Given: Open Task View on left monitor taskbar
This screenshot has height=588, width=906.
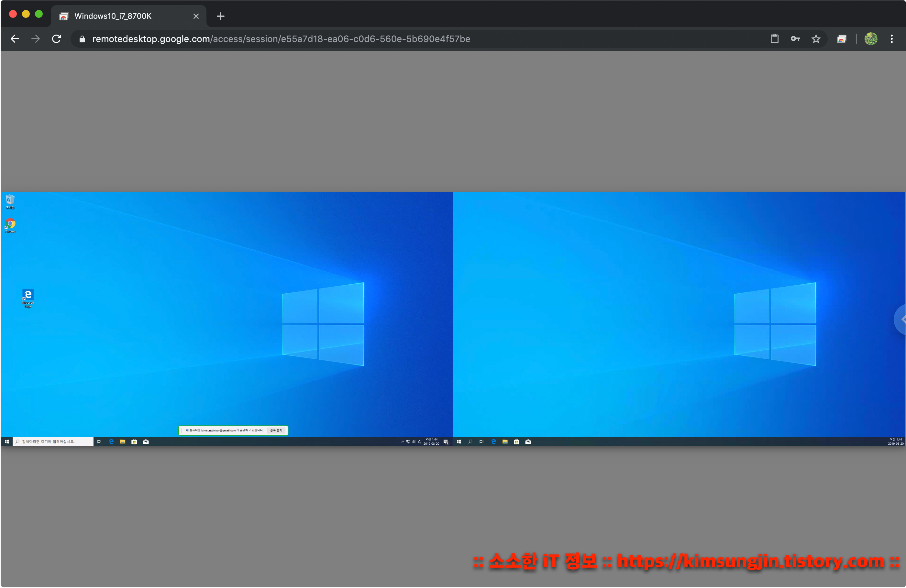Looking at the screenshot, I should click(x=99, y=441).
